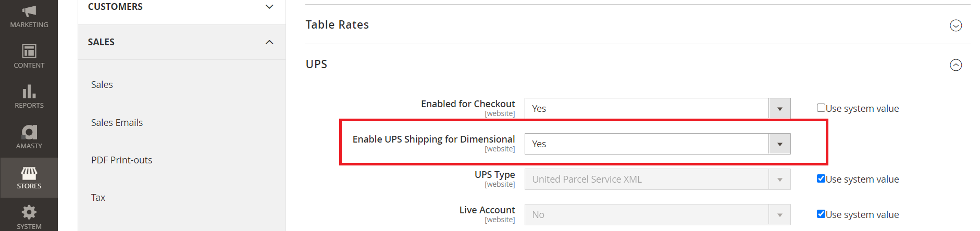Image resolution: width=980 pixels, height=231 pixels.
Task: Open the Enabled for Checkout dropdown
Action: click(657, 108)
